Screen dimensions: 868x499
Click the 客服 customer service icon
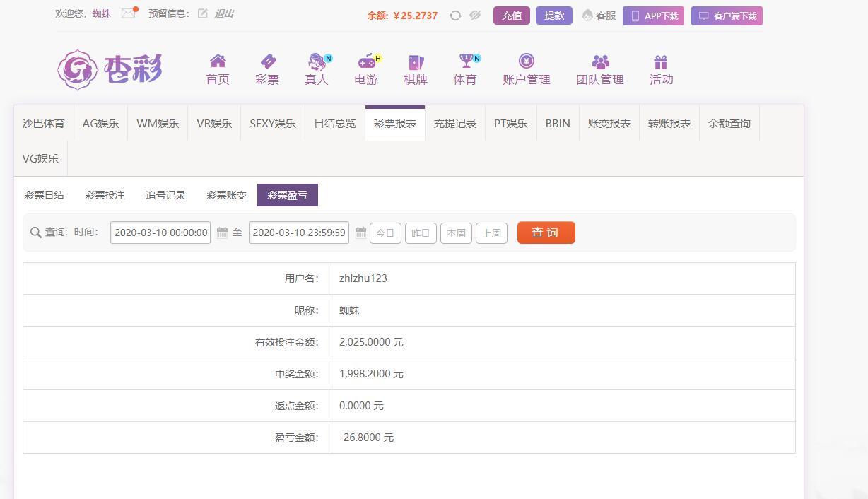pyautogui.click(x=587, y=16)
